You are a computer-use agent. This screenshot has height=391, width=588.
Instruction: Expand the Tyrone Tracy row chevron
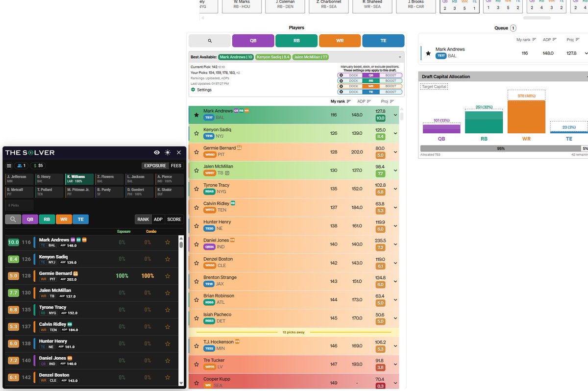[395, 189]
